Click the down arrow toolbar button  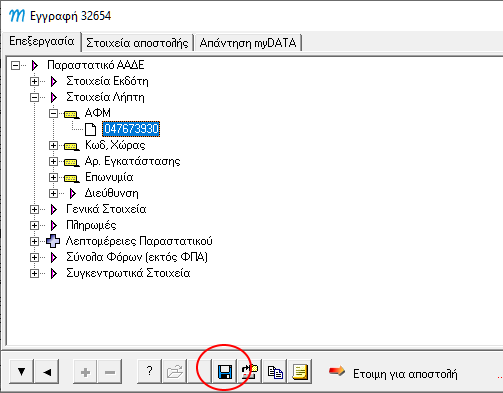click(x=21, y=371)
